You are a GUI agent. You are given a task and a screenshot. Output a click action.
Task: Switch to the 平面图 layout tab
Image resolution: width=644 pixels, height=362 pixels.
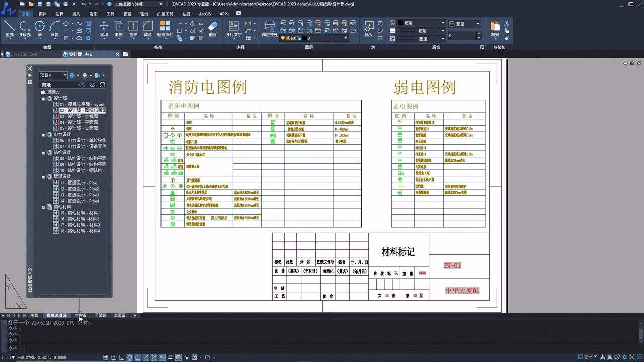point(100,315)
